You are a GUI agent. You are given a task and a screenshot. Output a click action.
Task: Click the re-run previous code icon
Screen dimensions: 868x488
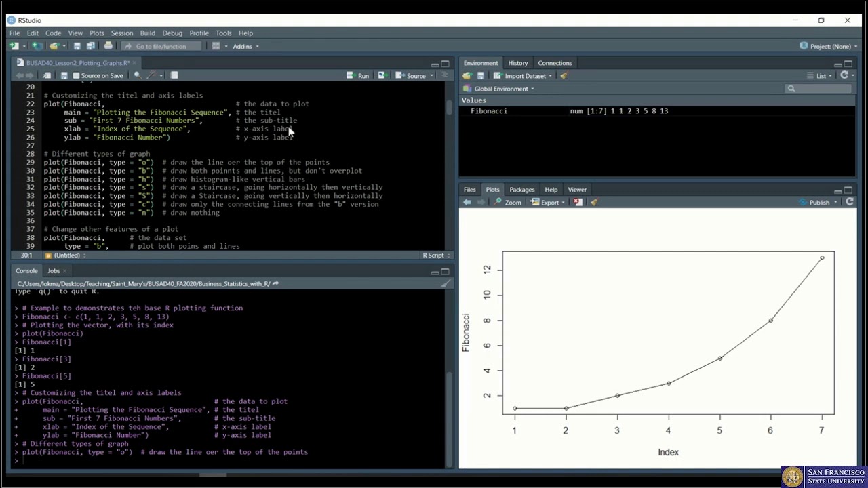click(x=382, y=75)
